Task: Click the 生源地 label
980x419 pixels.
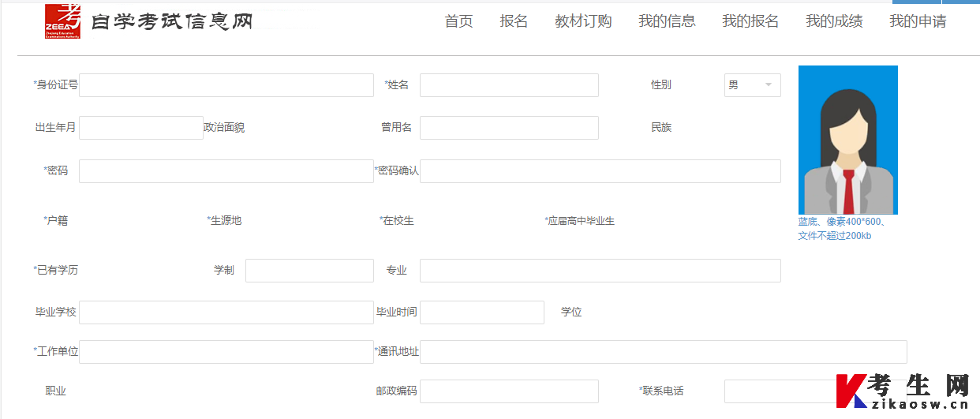Action: tap(224, 221)
